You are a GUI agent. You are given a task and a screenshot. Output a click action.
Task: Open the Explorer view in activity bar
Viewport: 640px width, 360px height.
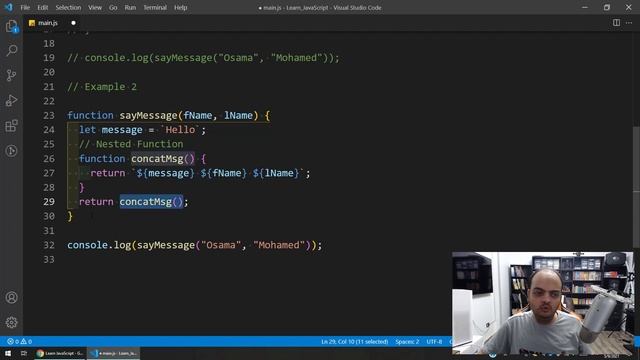coord(11,27)
